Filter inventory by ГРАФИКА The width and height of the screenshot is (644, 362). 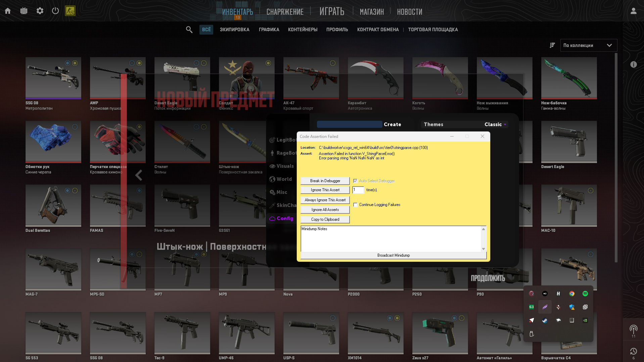(269, 30)
